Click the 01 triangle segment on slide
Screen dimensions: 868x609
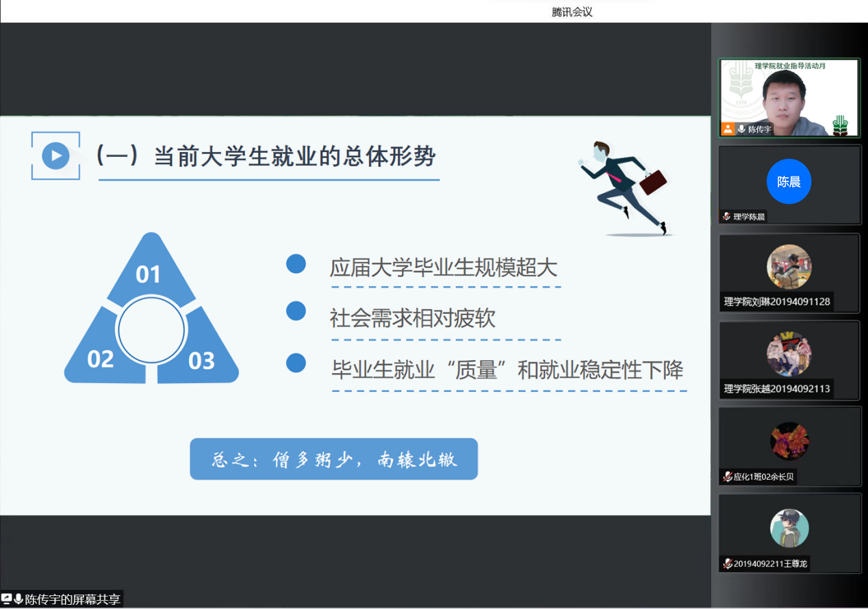pyautogui.click(x=149, y=272)
